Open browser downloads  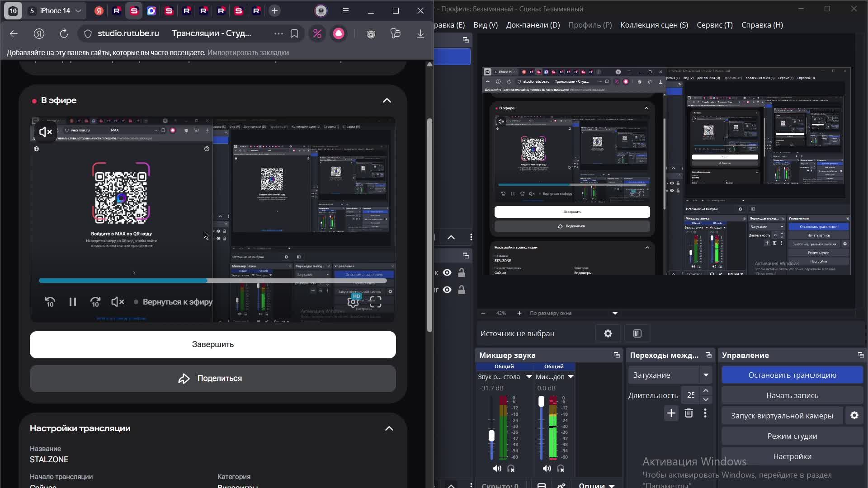[x=420, y=33]
